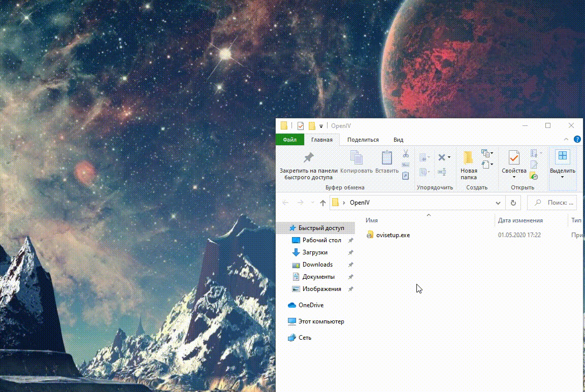Open the blue Help question mark

(577, 140)
